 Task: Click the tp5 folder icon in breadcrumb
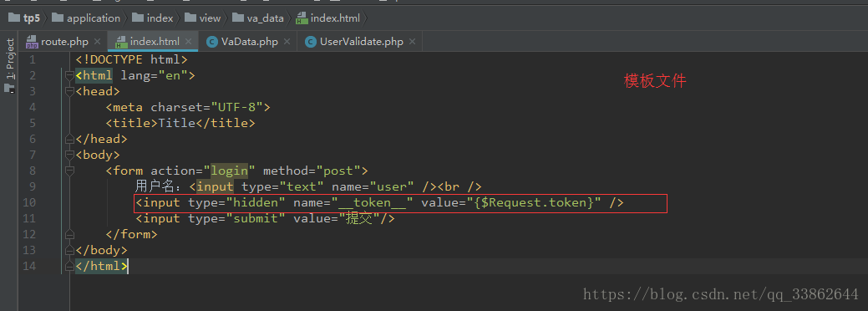14,18
